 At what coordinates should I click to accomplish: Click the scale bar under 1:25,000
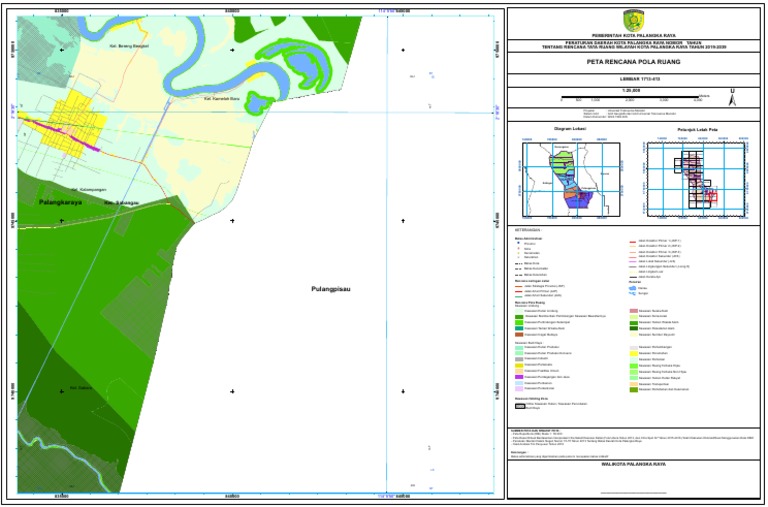point(632,97)
